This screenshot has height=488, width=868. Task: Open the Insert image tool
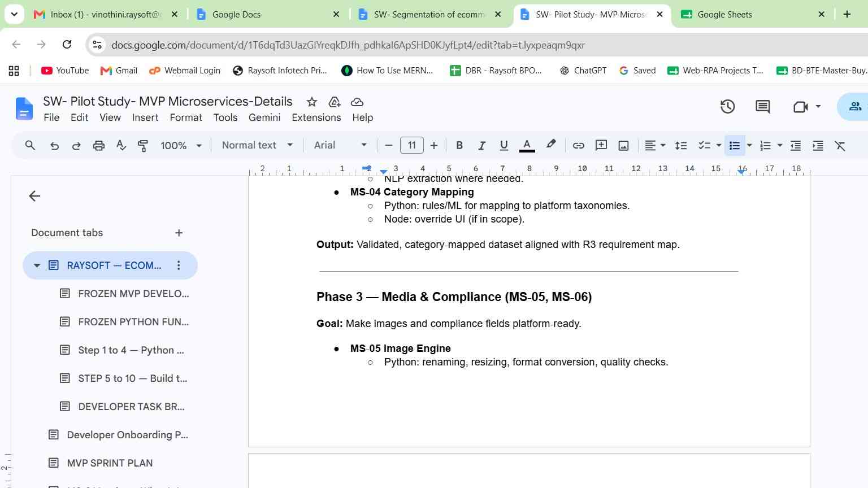pyautogui.click(x=623, y=146)
